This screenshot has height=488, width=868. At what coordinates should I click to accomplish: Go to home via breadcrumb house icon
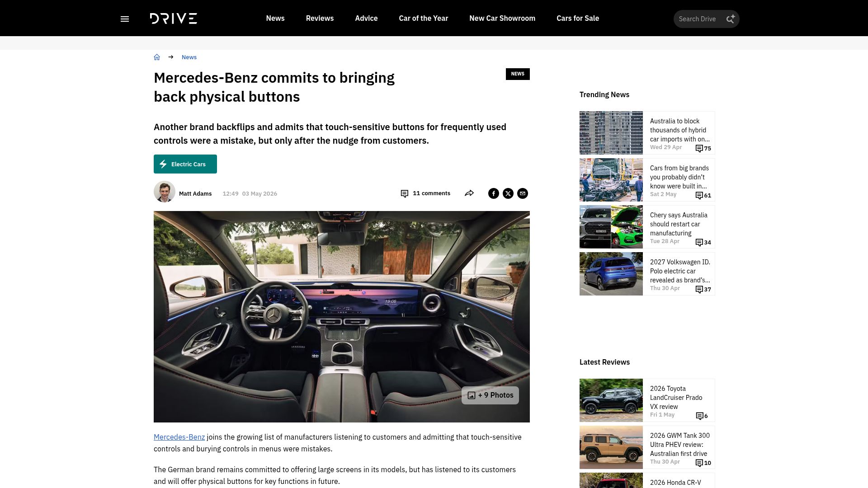[x=157, y=57]
